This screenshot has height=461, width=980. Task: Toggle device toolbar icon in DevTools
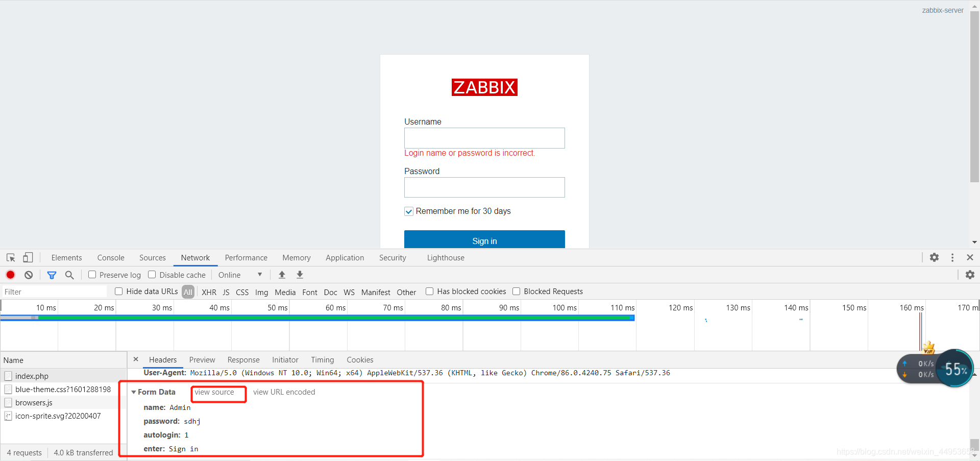coord(28,258)
